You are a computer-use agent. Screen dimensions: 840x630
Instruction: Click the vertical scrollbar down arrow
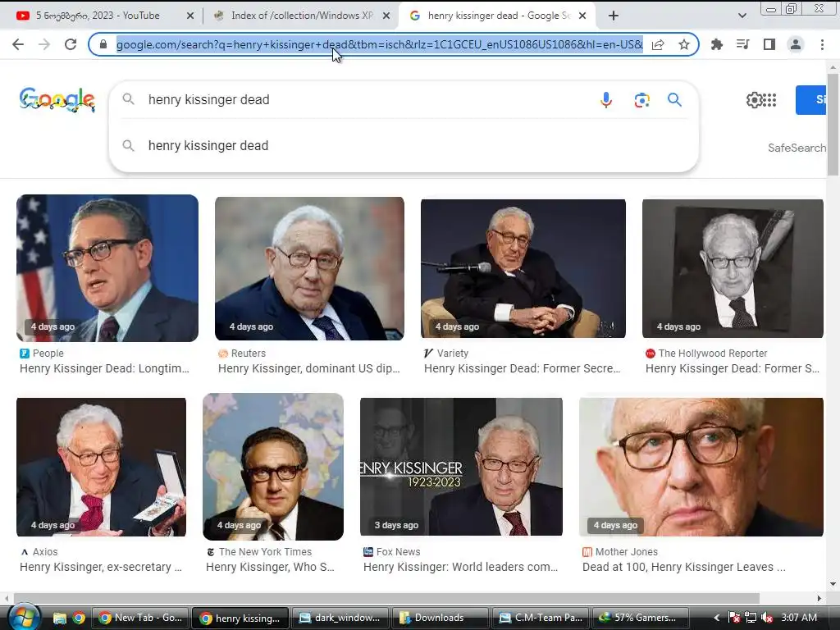coord(833,584)
